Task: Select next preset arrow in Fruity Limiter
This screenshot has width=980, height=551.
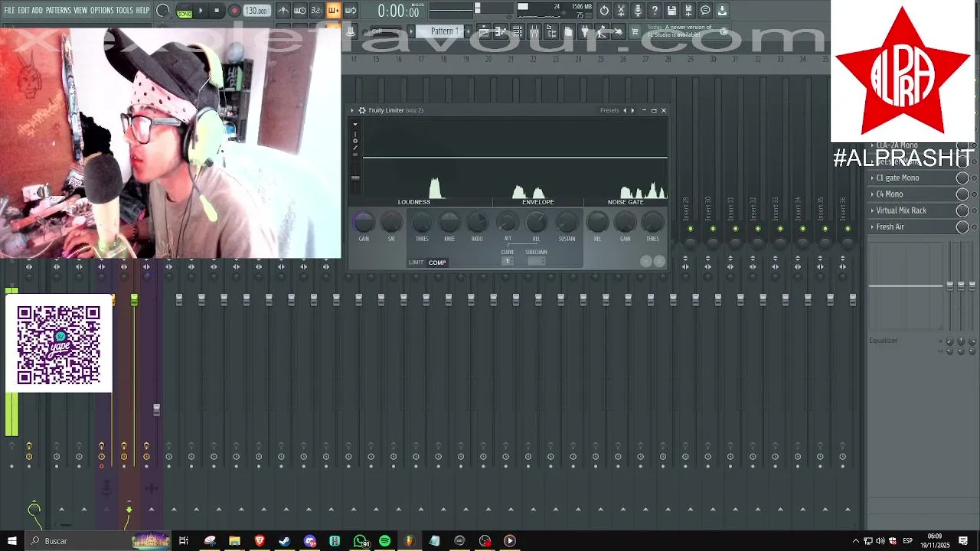Action: (x=632, y=110)
